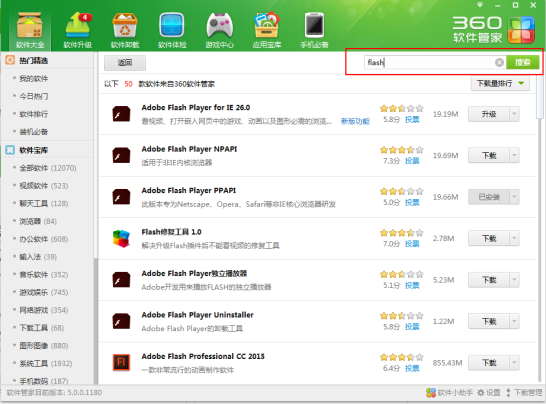
Task: Open 下载管理 download manager
Action: tap(524, 393)
